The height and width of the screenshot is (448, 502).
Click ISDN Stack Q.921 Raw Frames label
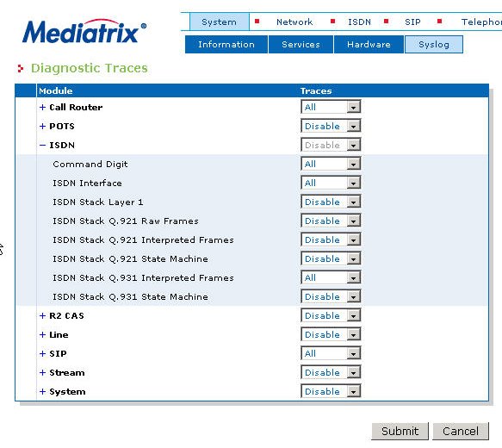point(126,221)
